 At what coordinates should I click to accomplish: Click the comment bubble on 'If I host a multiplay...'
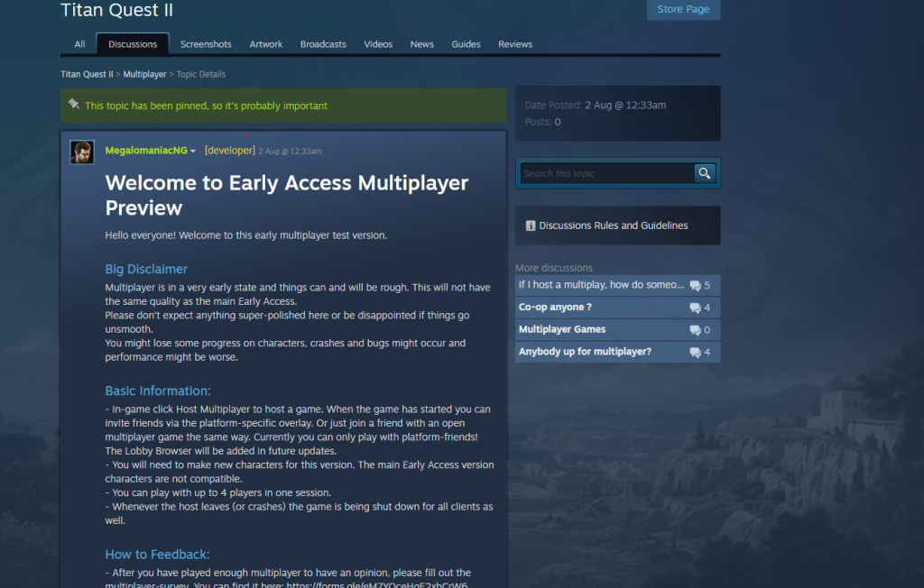[694, 284]
